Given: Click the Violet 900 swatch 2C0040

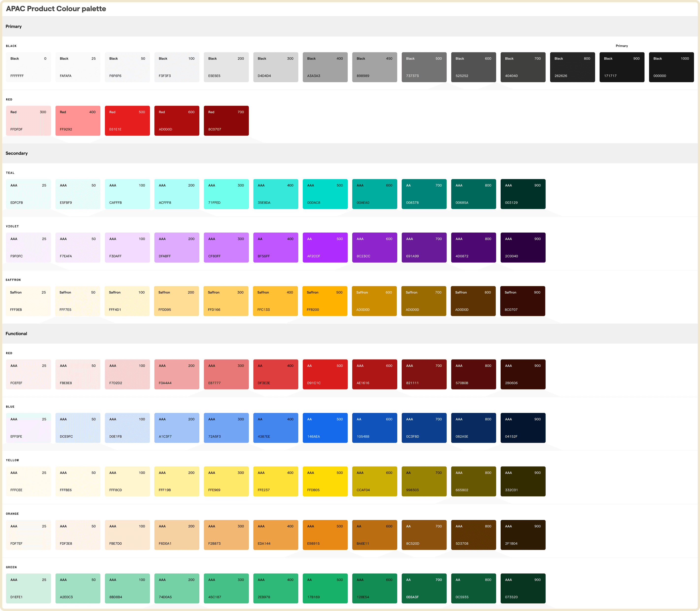Looking at the screenshot, I should [523, 248].
